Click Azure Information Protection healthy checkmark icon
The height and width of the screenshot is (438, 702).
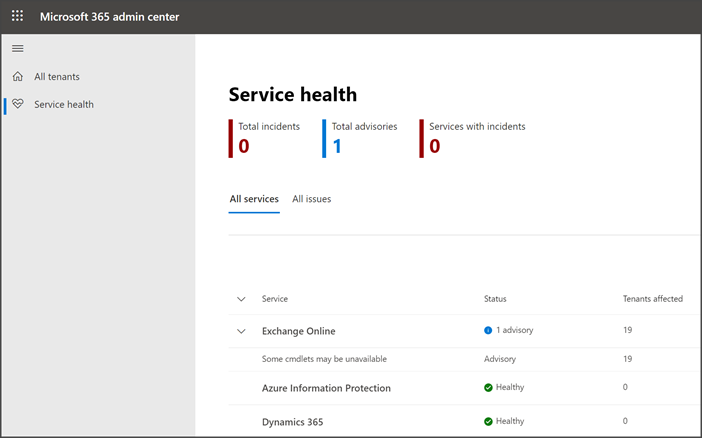488,387
